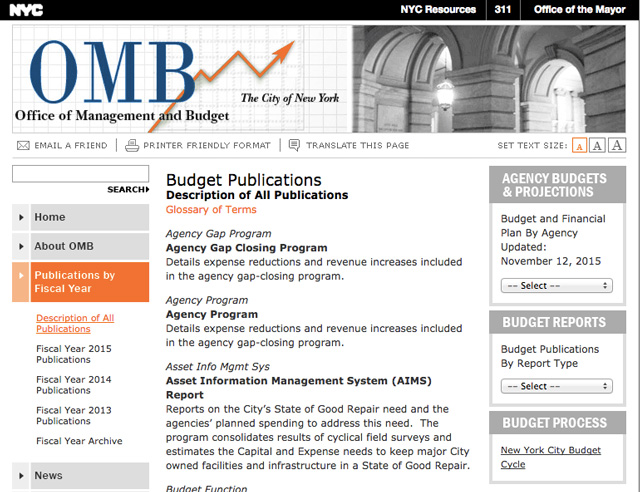Viewport: 640px width, 492px height.
Task: Expand the About OMB sidebar item
Action: click(80, 246)
